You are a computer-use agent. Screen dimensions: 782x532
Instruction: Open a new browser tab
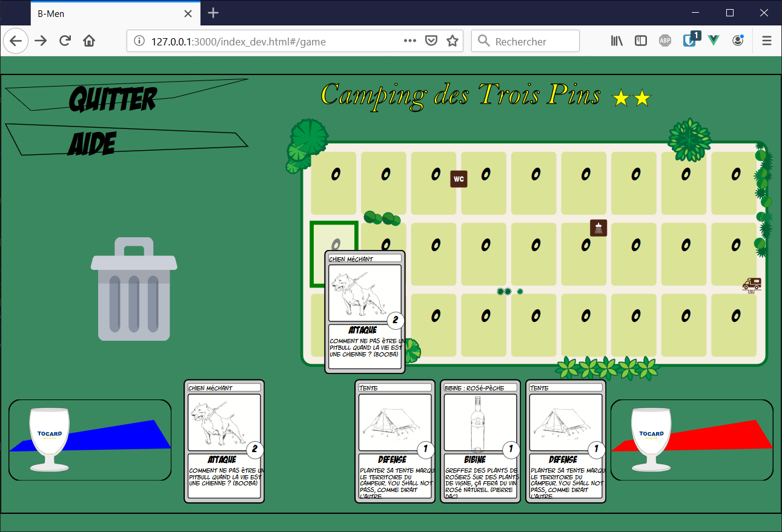pyautogui.click(x=213, y=13)
